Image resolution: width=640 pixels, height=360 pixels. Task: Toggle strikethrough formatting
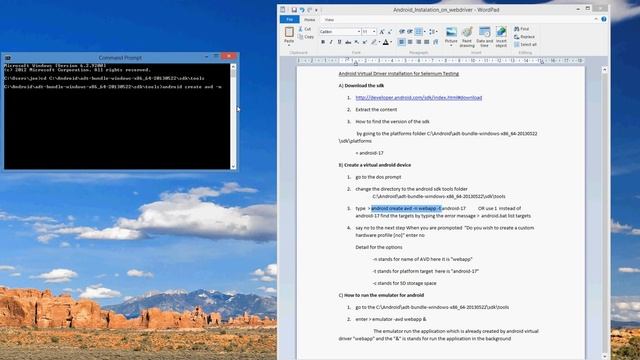click(x=348, y=42)
